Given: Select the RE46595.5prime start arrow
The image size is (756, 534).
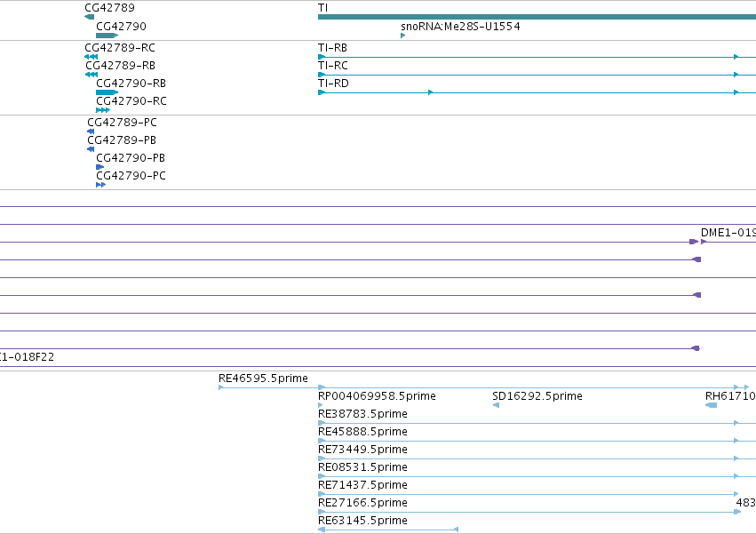Looking at the screenshot, I should click(221, 387).
